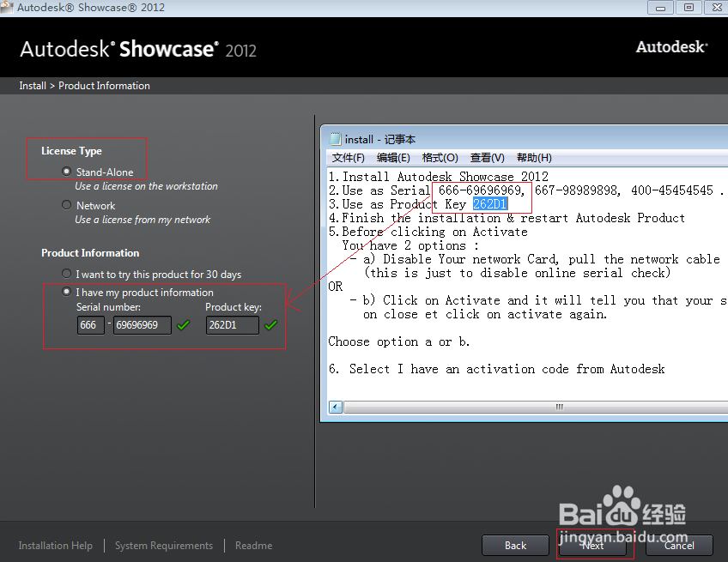Open the 编辑(E) menu in Notepad
The width and height of the screenshot is (728, 562).
pyautogui.click(x=393, y=158)
